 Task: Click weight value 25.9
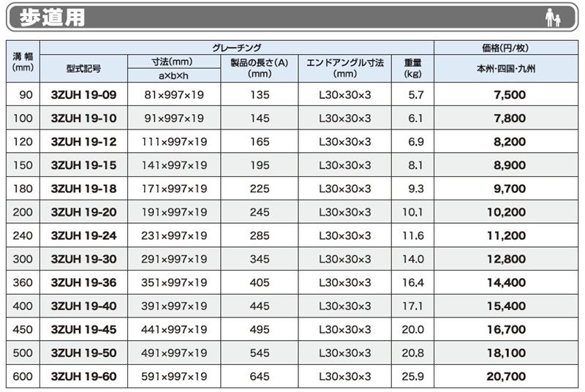412,377
